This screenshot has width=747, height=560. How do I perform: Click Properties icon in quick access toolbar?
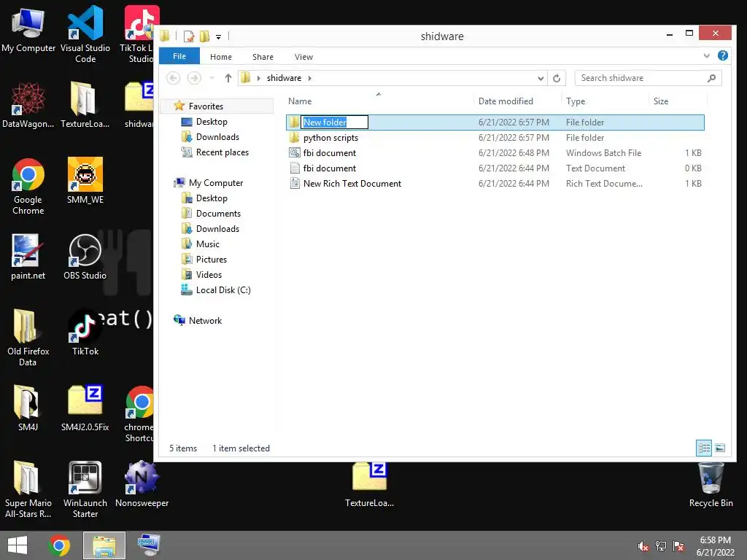click(x=189, y=36)
